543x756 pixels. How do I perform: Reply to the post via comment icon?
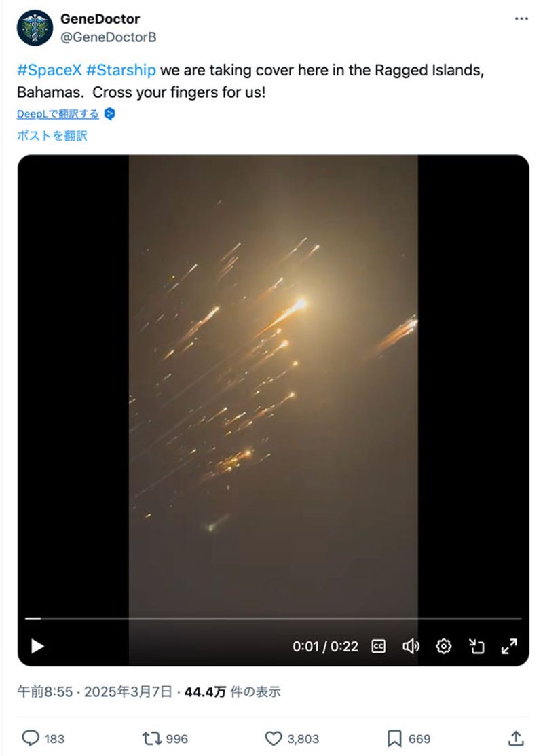[31, 738]
